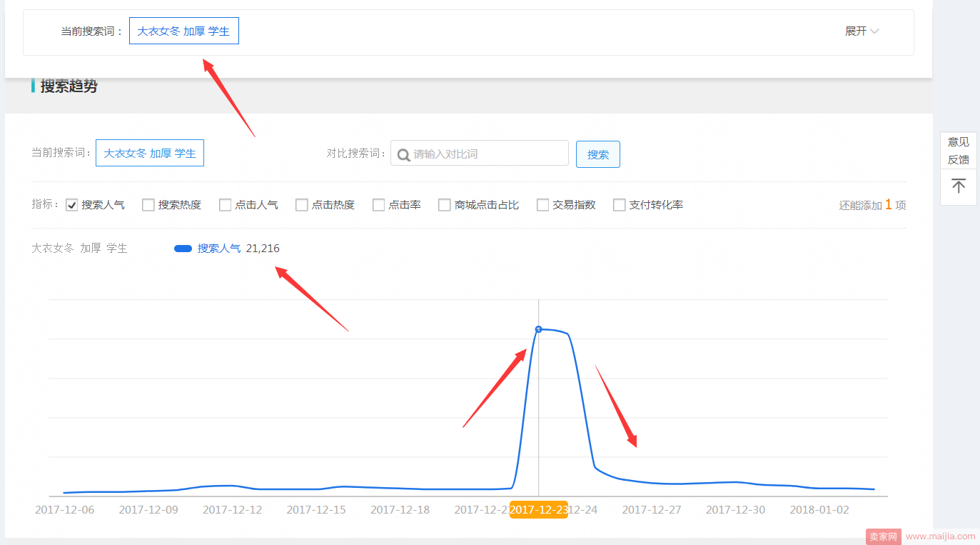Click the 还能添加 1 项 hint text
The width and height of the screenshot is (980, 545).
tap(872, 205)
